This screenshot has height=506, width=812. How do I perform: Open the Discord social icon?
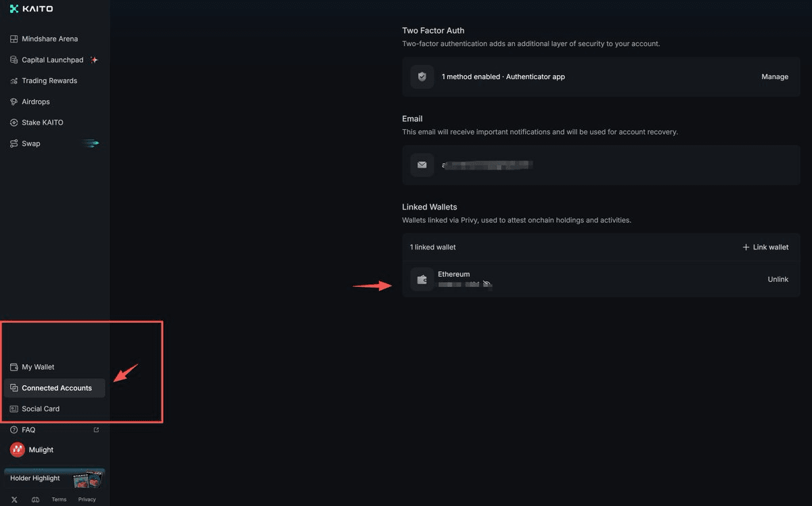click(35, 500)
